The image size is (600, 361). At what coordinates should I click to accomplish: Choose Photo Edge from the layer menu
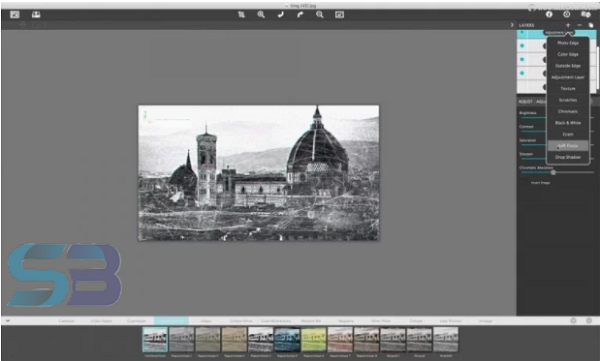click(568, 43)
